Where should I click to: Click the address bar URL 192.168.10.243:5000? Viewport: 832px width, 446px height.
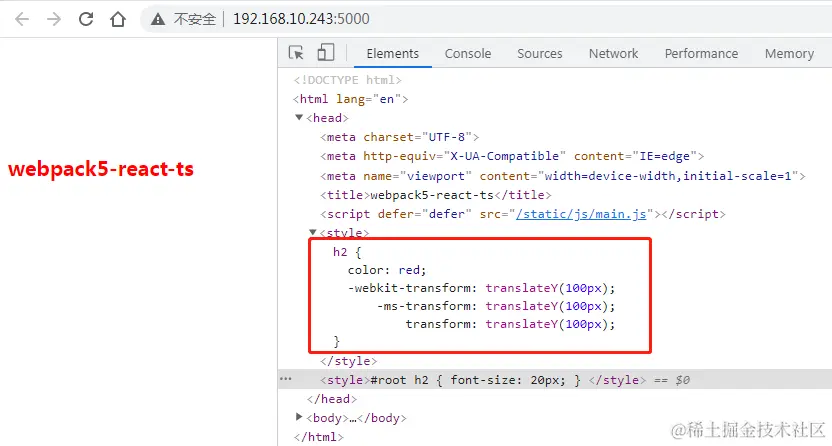click(x=301, y=19)
